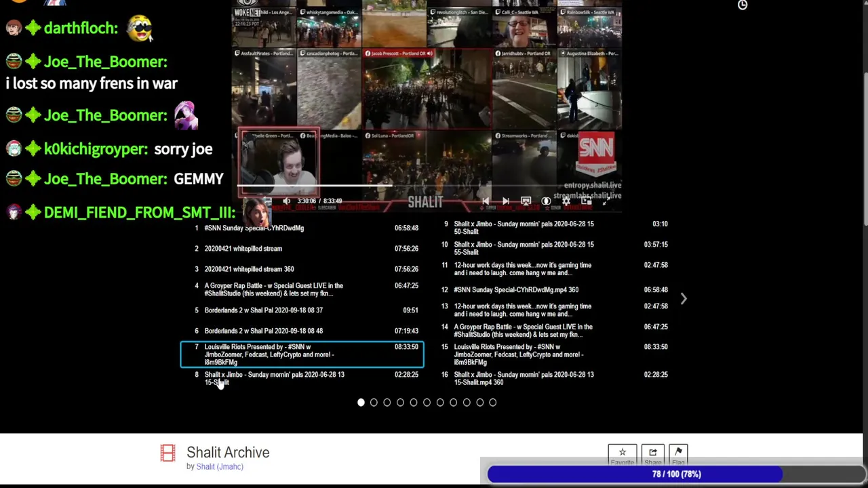Play track 5 Borderlands 2 2020-09-18 08 37
The image size is (868, 488).
click(x=302, y=310)
